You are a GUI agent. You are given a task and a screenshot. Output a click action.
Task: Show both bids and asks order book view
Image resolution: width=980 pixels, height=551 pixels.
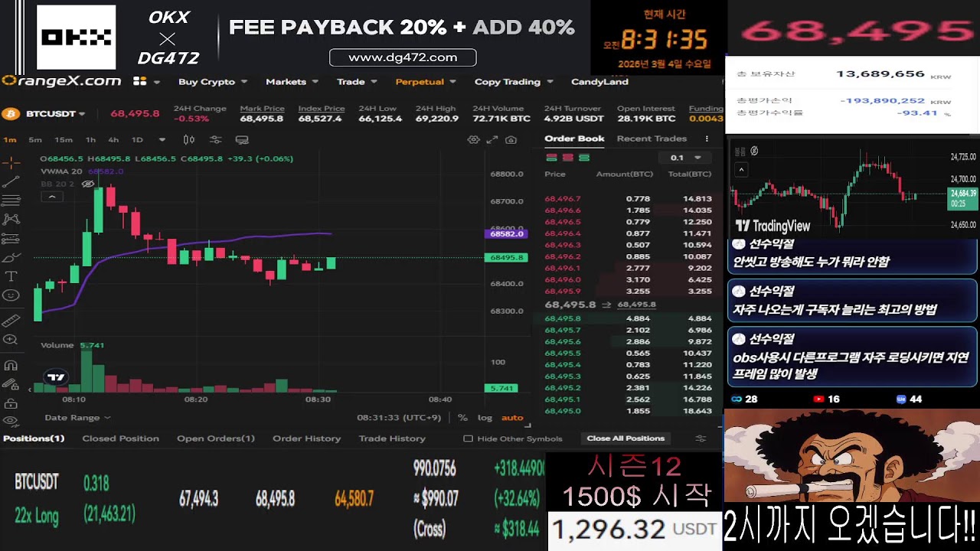tap(550, 158)
